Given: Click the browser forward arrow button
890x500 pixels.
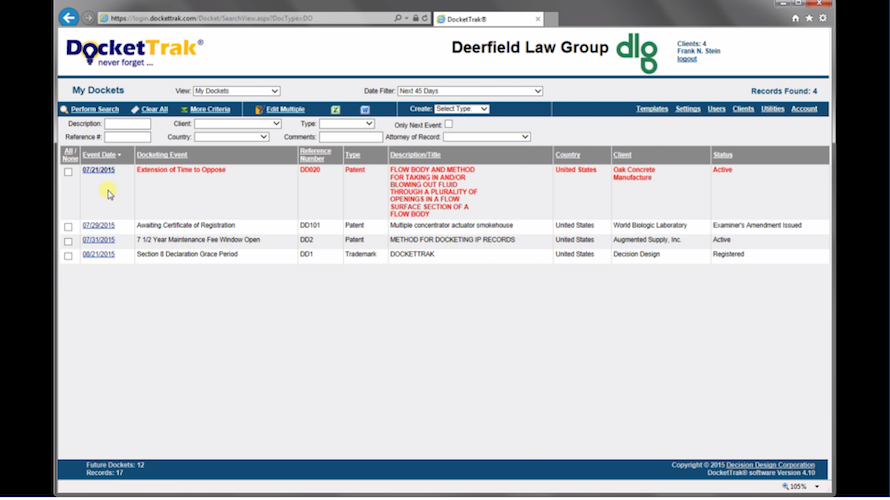Looking at the screenshot, I should [x=88, y=18].
